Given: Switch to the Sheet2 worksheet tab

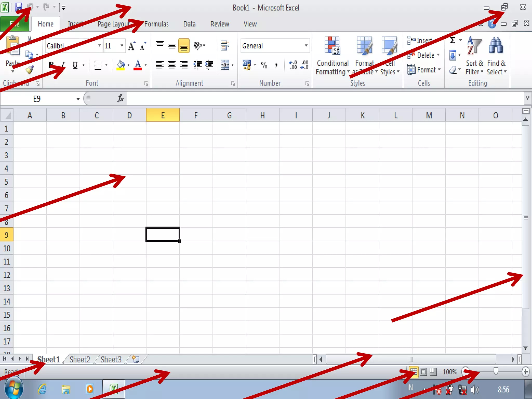Looking at the screenshot, I should [x=80, y=360].
